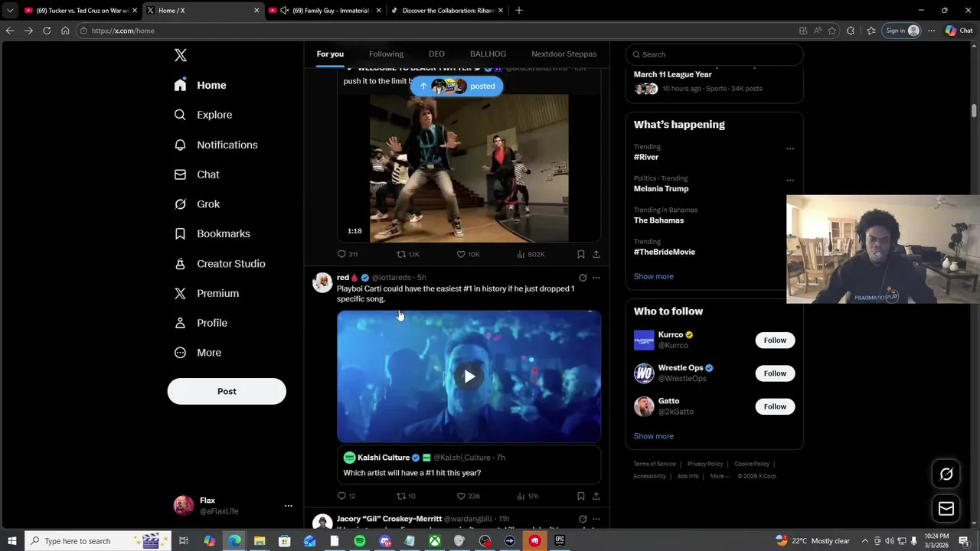This screenshot has width=980, height=551.
Task: Switch to Nextdoor Steppas tab
Action: [x=563, y=54]
